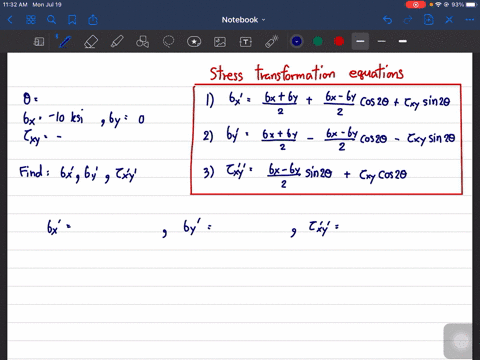Image resolution: width=480 pixels, height=360 pixels.
Task: Undo the last stroke
Action: [x=387, y=20]
